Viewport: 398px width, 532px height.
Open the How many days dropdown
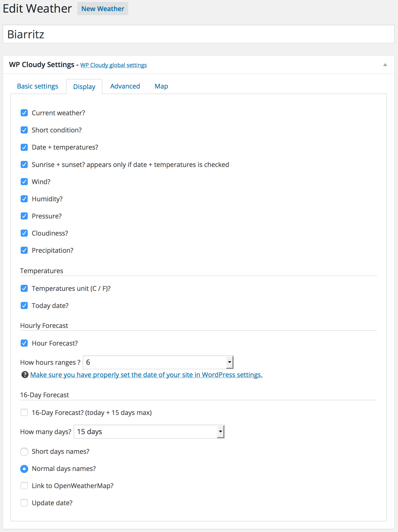[149, 432]
